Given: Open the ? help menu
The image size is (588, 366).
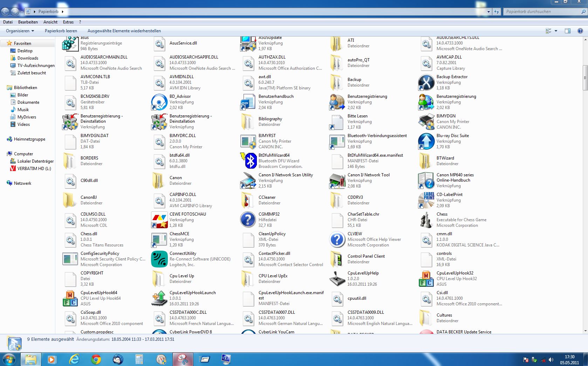Looking at the screenshot, I should [x=80, y=22].
